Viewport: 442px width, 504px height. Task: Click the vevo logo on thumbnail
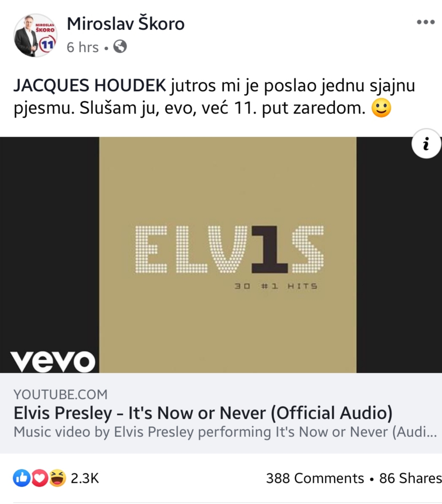tap(53, 361)
